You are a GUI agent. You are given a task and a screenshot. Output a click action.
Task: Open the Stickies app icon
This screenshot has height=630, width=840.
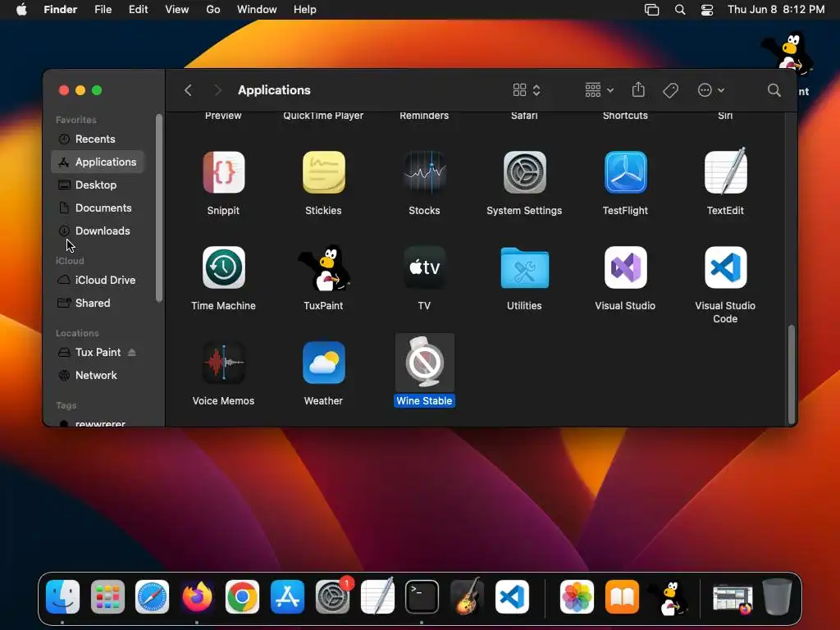click(x=323, y=172)
